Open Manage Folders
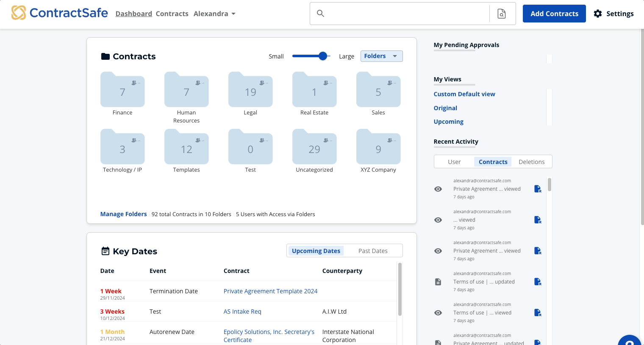The image size is (644, 345). pos(123,214)
